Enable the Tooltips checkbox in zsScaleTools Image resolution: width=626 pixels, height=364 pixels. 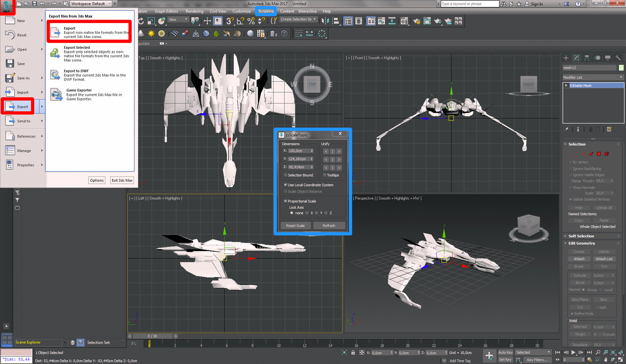click(x=325, y=175)
